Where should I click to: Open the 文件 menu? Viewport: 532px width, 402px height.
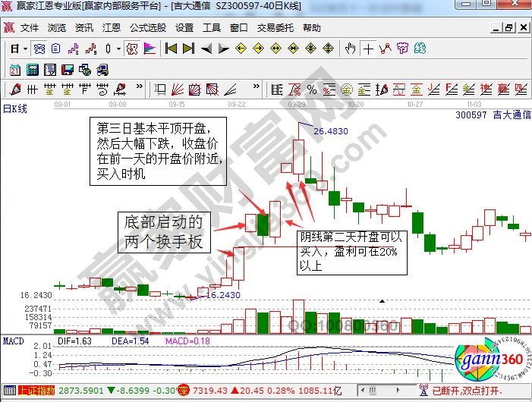[x=30, y=28]
